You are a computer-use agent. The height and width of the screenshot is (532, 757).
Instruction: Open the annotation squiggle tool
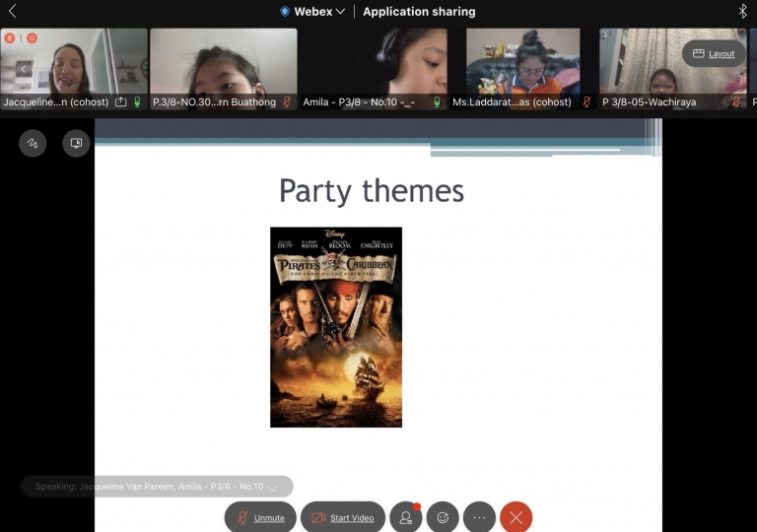point(33,143)
